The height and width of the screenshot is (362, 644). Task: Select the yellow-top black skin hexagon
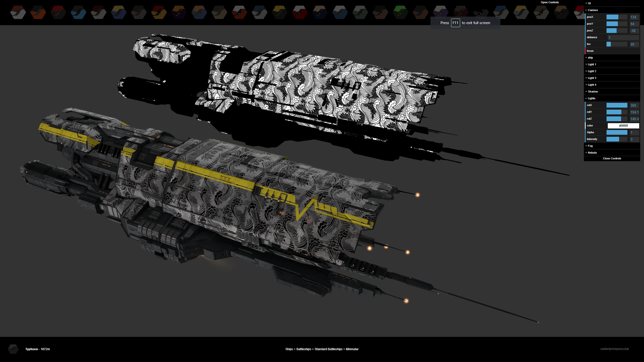point(280,12)
